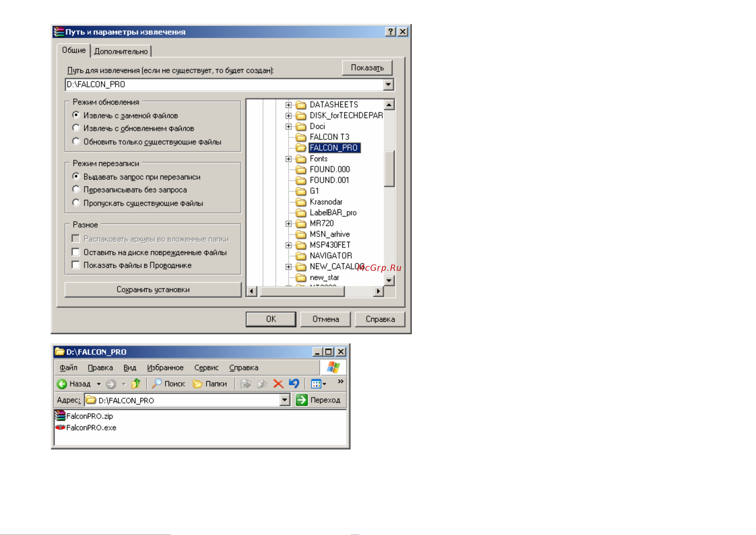Select 'Извлечь с обновлением файлов' radio
Viewport: 756px width, 535px height.
click(76, 128)
